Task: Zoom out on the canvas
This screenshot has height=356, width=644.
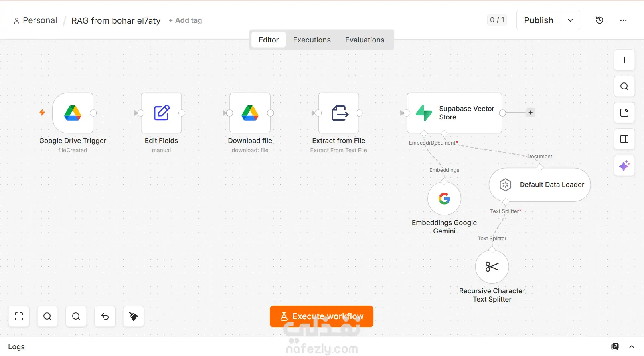Action: [76, 316]
